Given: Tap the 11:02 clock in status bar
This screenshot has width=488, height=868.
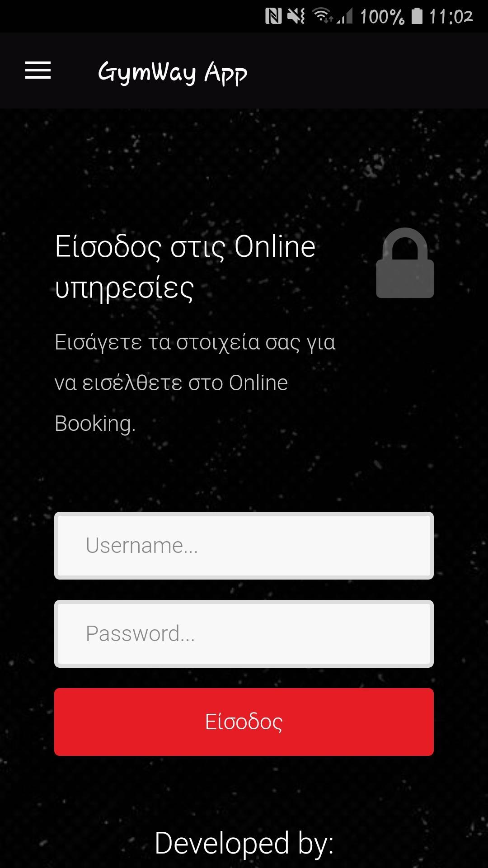Looking at the screenshot, I should click(x=451, y=17).
